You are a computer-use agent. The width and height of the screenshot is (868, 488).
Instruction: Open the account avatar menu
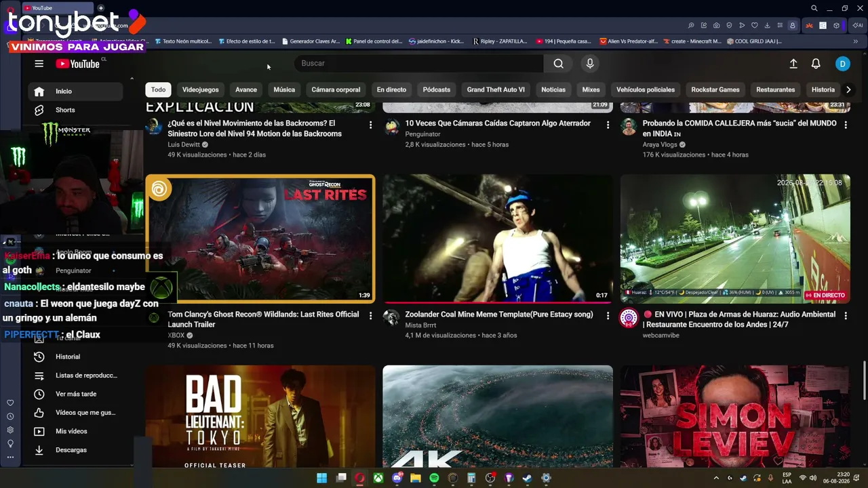(x=842, y=64)
